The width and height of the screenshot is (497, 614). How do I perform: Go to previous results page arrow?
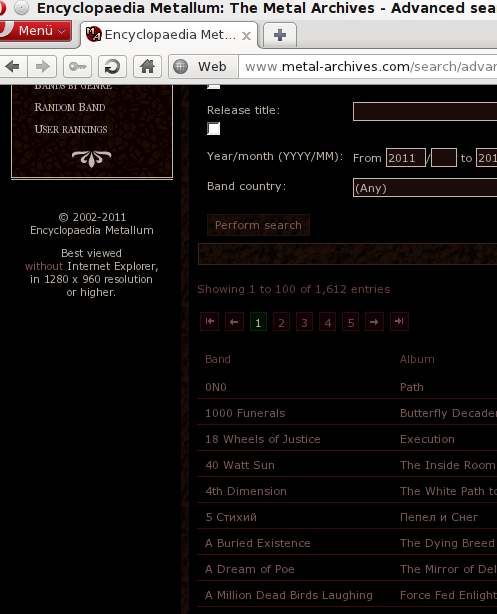234,322
